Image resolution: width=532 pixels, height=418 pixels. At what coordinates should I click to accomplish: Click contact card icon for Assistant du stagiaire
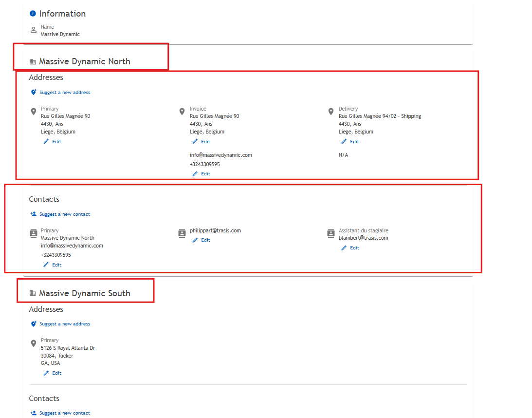point(331,233)
